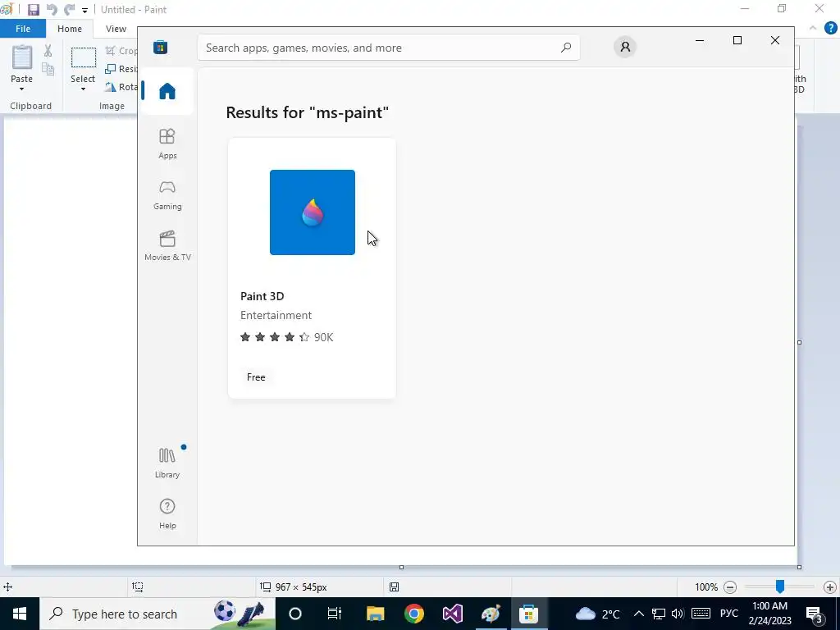Show hidden system tray icons
This screenshot has width=840, height=630.
point(638,614)
